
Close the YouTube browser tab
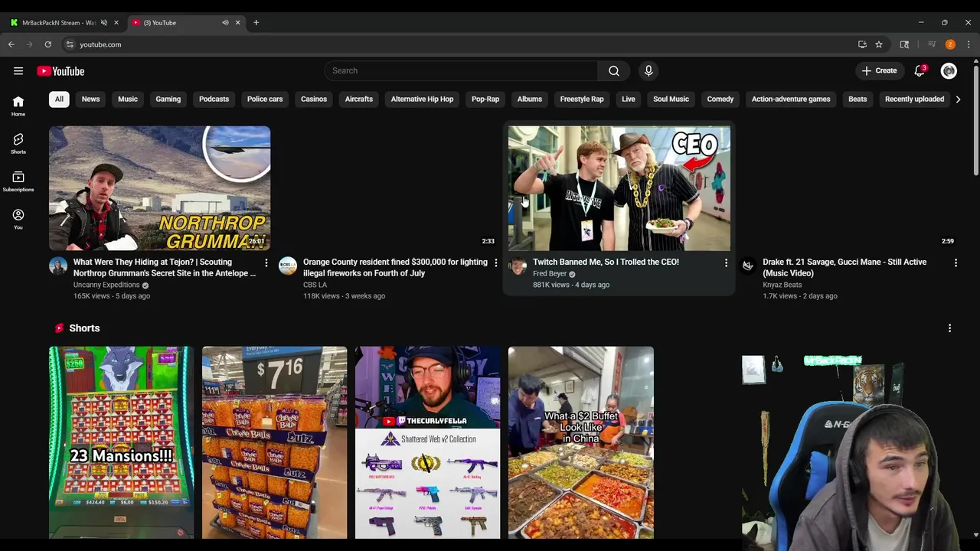[237, 23]
